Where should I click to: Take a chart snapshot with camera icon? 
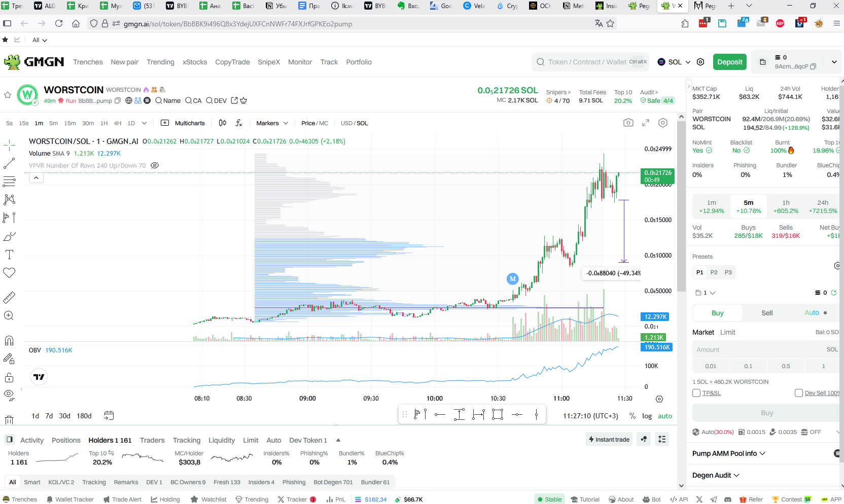(x=628, y=123)
